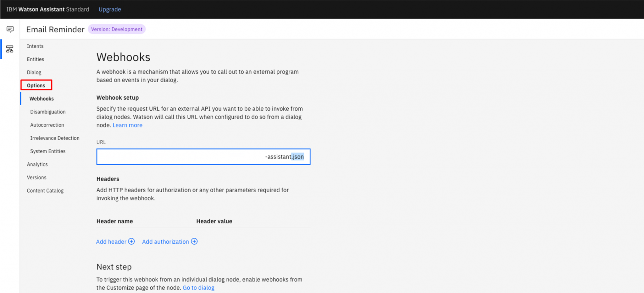Click Go to dialog link under Next step

click(198, 287)
